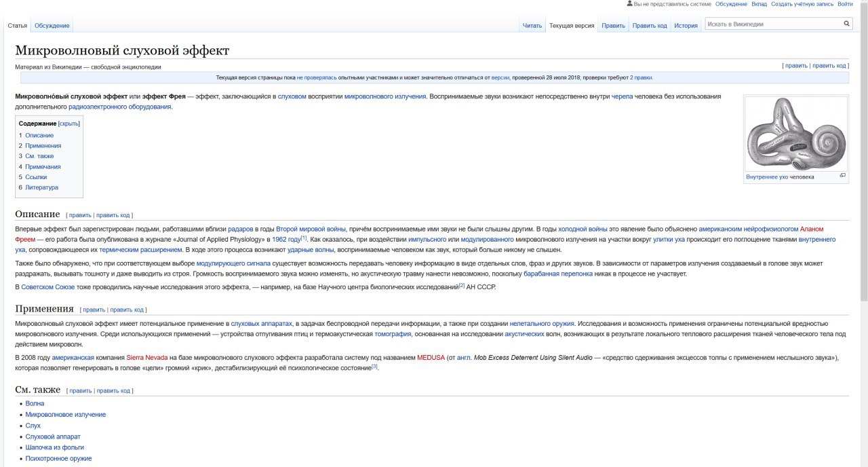Image resolution: width=868 pixels, height=467 pixels.
Task: Open the Советском Союзе link
Action: tap(47, 287)
